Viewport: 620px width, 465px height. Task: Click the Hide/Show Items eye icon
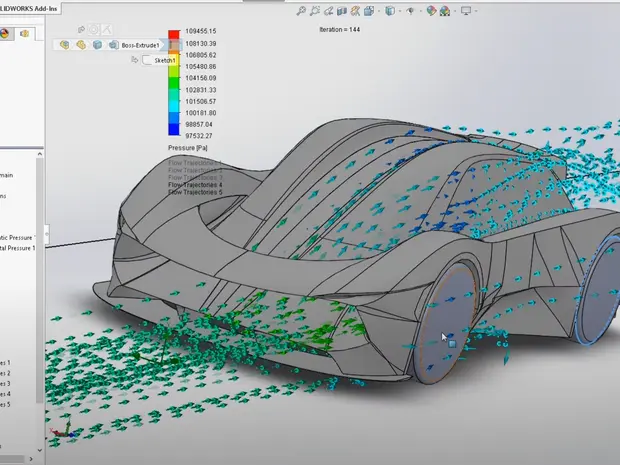410,11
